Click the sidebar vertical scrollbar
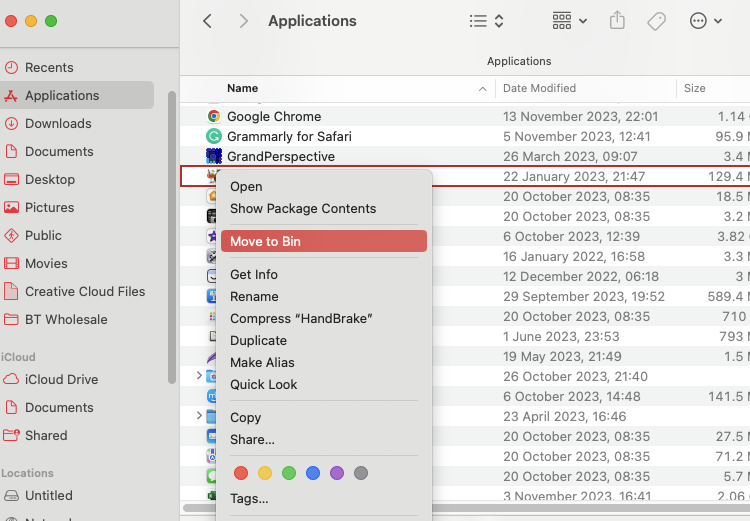 point(172,237)
